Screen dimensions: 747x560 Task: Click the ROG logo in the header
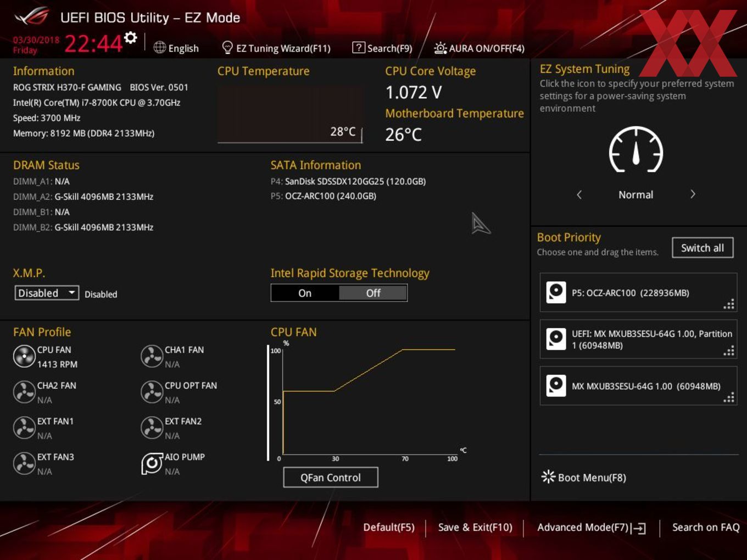click(32, 16)
